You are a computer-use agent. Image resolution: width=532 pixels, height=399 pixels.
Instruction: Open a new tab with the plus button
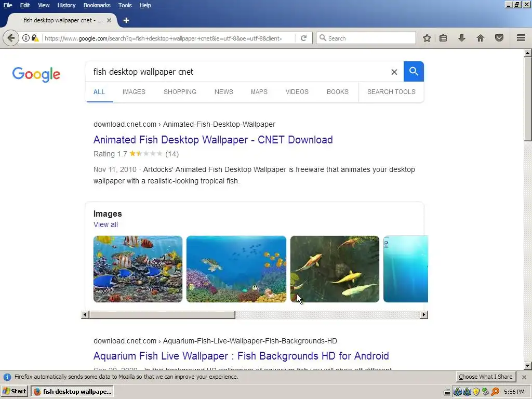tap(126, 20)
